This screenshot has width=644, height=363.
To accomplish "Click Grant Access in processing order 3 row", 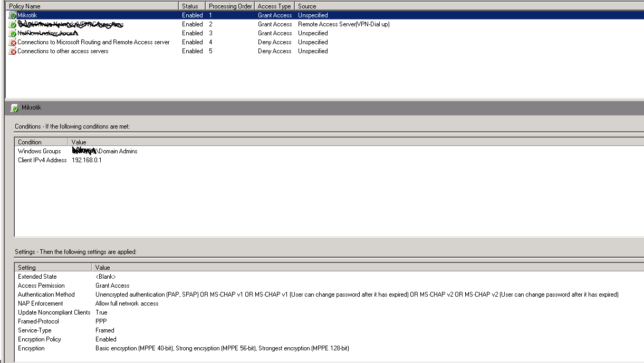I will 275,33.
